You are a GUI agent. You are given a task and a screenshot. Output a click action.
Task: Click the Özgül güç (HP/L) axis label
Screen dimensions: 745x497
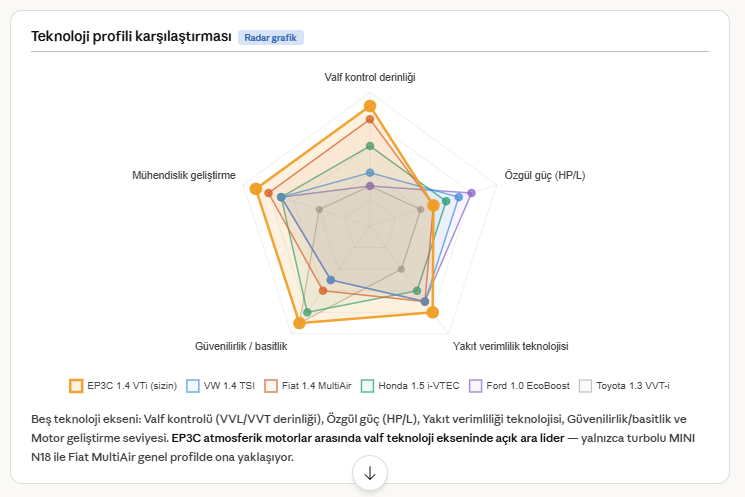coord(545,175)
